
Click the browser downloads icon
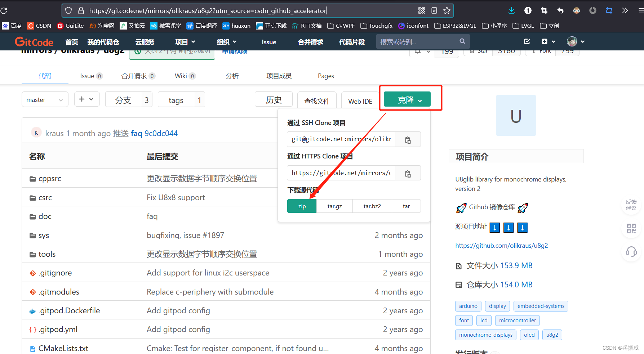511,10
